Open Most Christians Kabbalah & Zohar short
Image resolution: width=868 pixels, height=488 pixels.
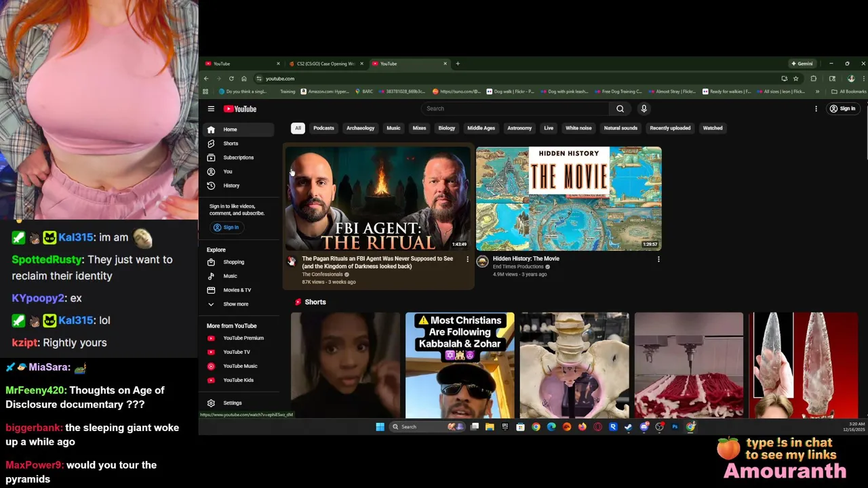coord(460,365)
